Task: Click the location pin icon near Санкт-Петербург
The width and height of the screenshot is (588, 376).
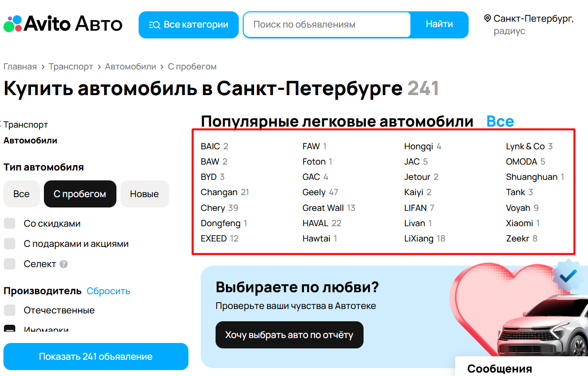Action: coord(487,18)
